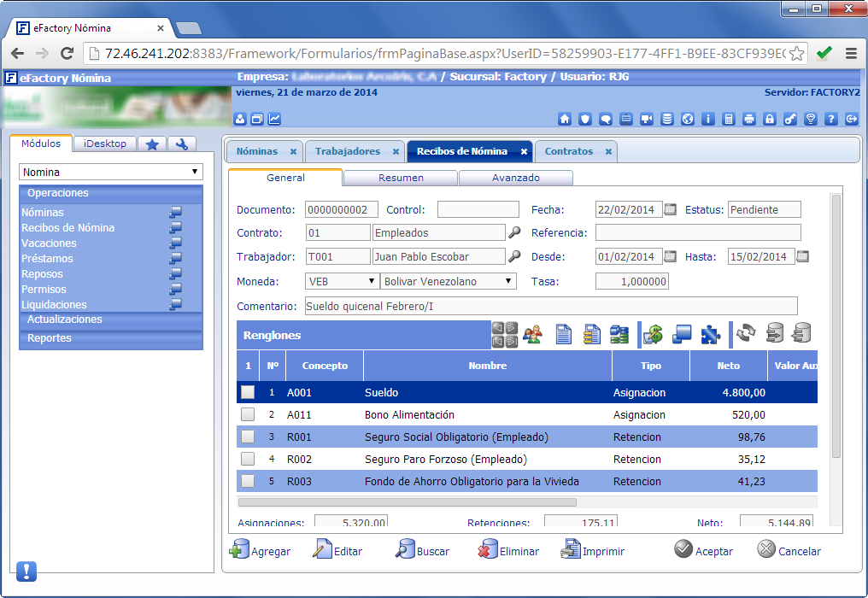Click the blue overlapping windows icon in Renglones

[x=682, y=334]
